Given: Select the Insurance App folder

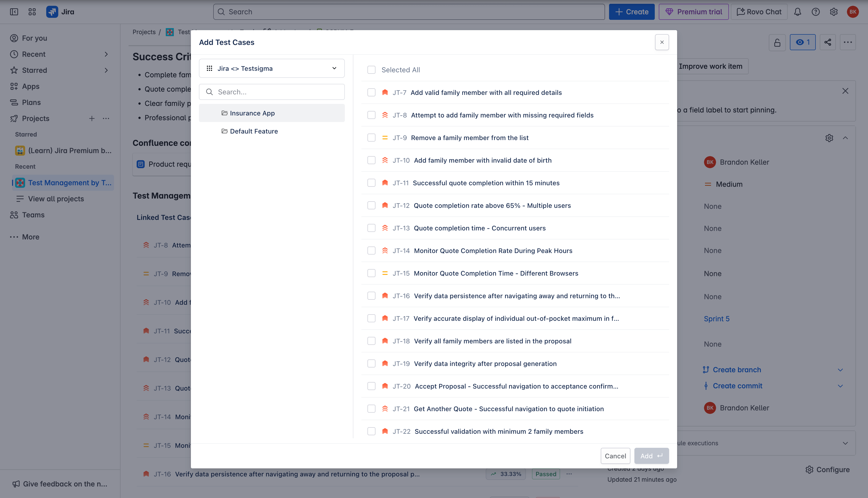Looking at the screenshot, I should (252, 113).
